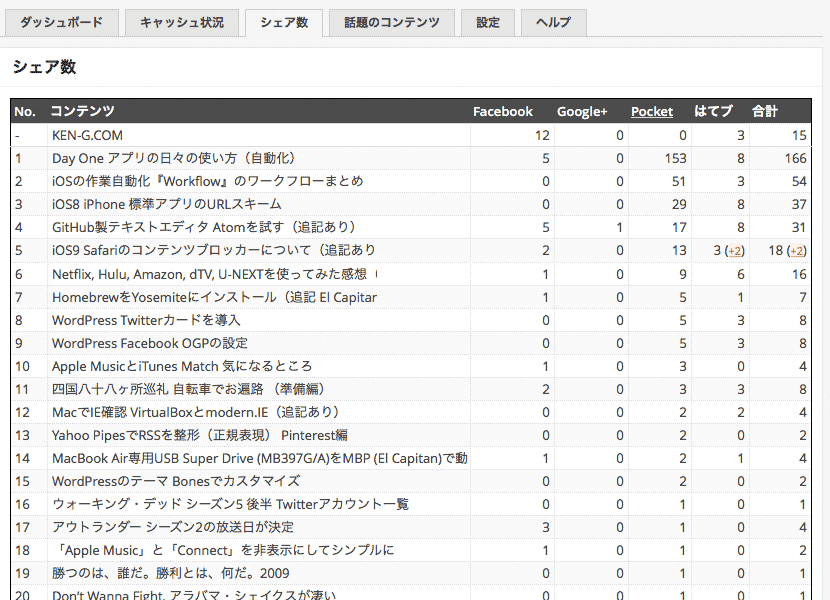Screen dimensions: 830x600
Task: Select the GitHub製テキストエディタ Atomを試す entry
Action: [203, 227]
